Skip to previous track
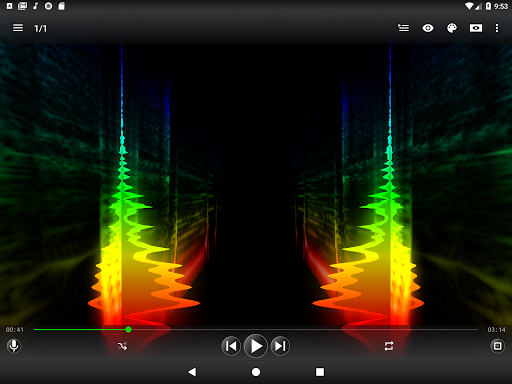 [231, 346]
